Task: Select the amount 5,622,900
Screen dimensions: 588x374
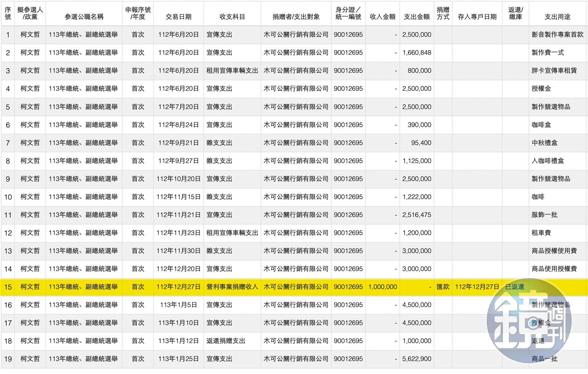Action: [417, 359]
